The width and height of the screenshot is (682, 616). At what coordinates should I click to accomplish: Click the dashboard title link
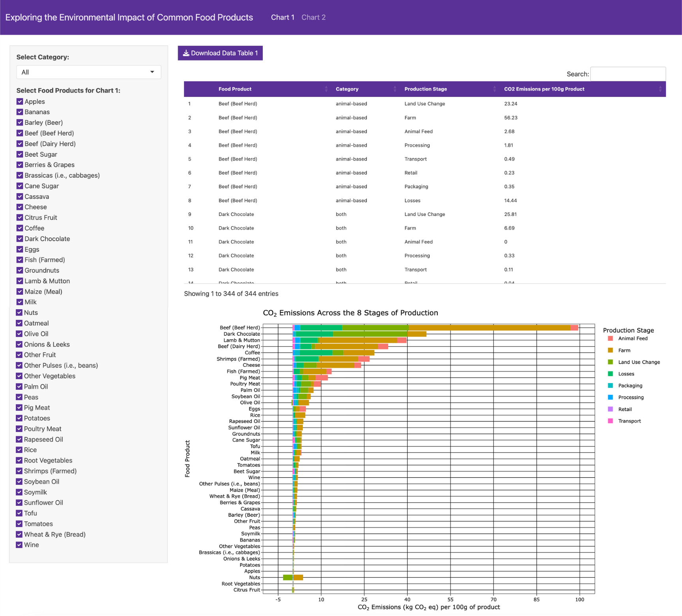(129, 17)
